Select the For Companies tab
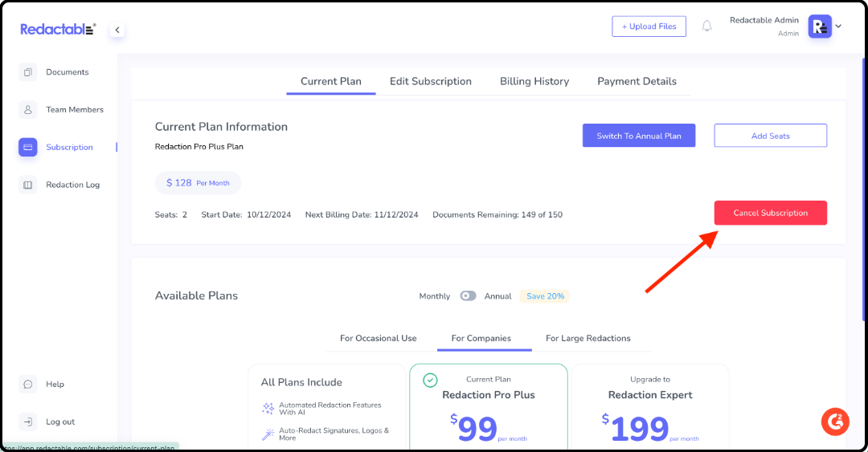Image resolution: width=868 pixels, height=452 pixels. tap(481, 339)
